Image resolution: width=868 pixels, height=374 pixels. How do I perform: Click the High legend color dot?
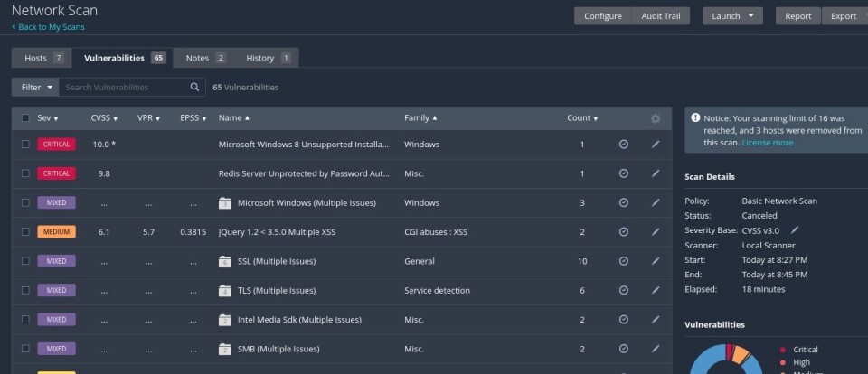tap(783, 362)
